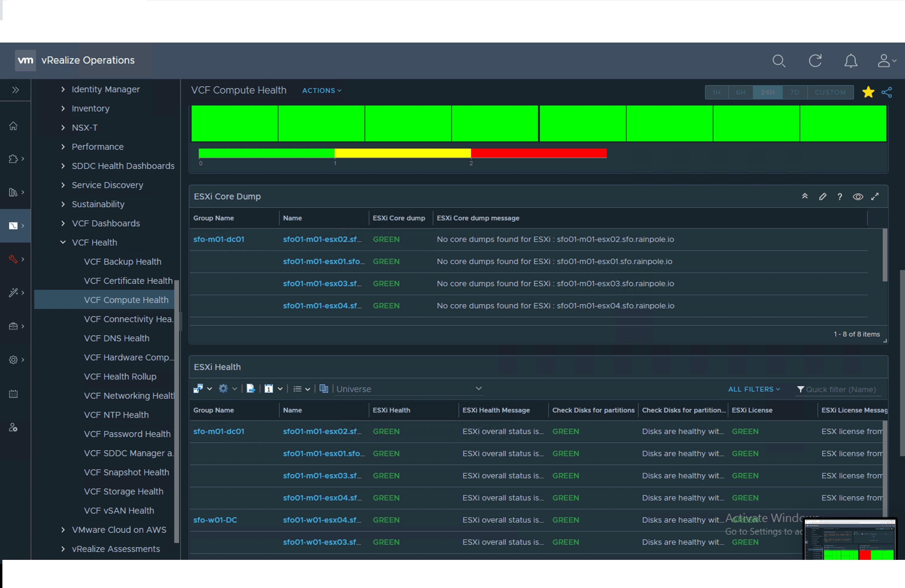This screenshot has height=588, width=905.
Task: Open the sfo-w01-DC group link
Action: [x=215, y=519]
